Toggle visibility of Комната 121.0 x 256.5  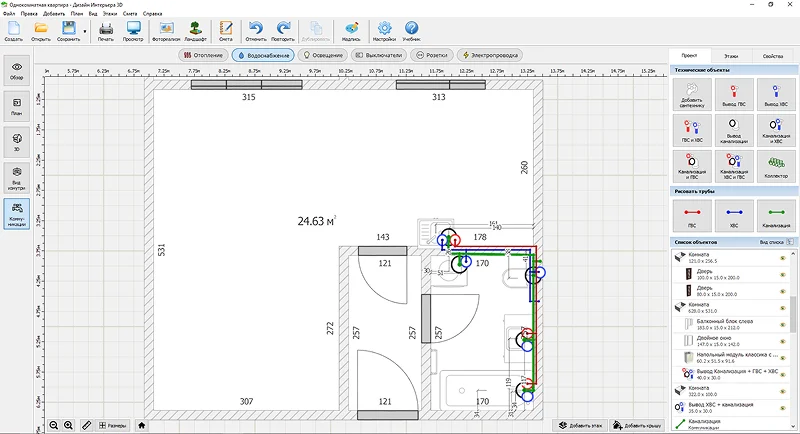point(782,258)
